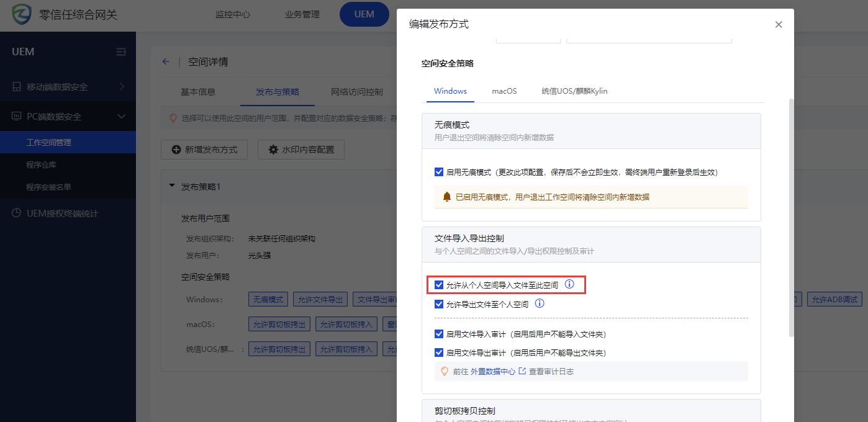This screenshot has width=868, height=422.
Task: Expand the 移动端数据安全 menu chevron
Action: pyautogui.click(x=122, y=86)
